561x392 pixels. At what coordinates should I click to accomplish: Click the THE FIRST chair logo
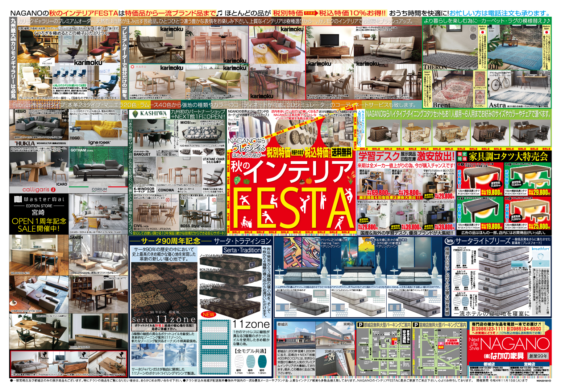(x=47, y=63)
